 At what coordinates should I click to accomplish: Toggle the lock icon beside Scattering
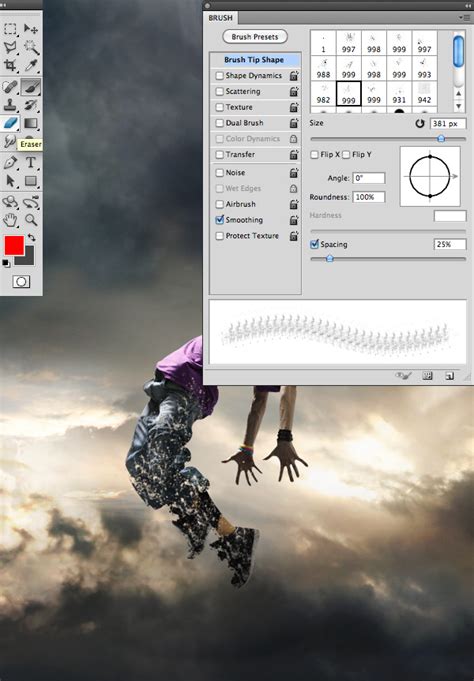tap(294, 92)
